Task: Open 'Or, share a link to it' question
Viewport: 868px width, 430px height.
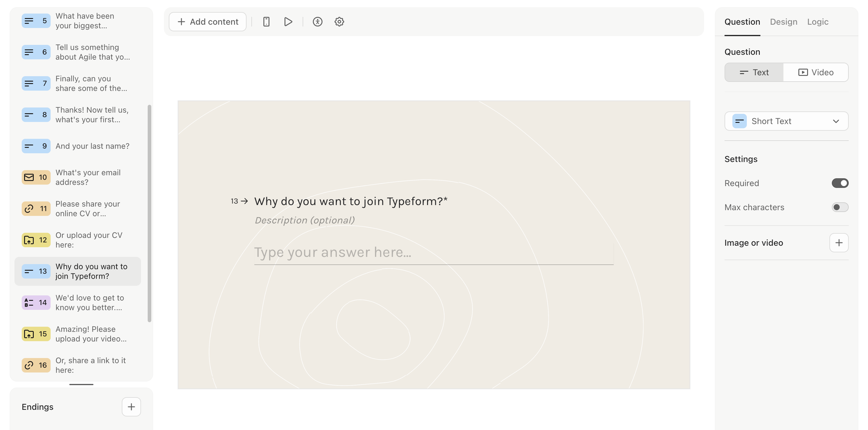Action: click(91, 365)
